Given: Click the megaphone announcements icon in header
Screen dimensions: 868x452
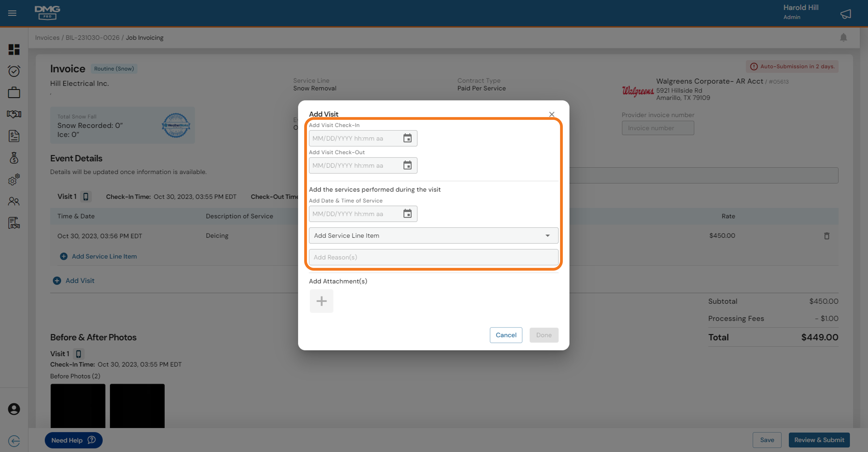Looking at the screenshot, I should point(846,14).
